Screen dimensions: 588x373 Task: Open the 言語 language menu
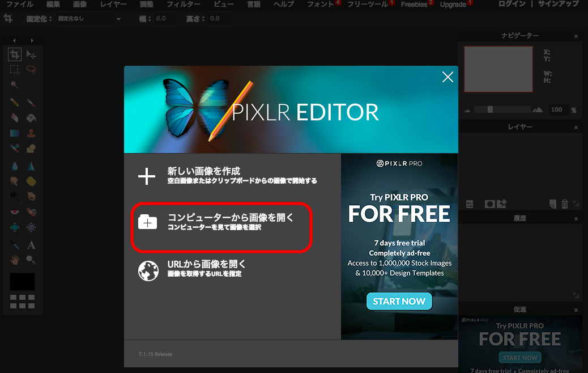pos(254,5)
